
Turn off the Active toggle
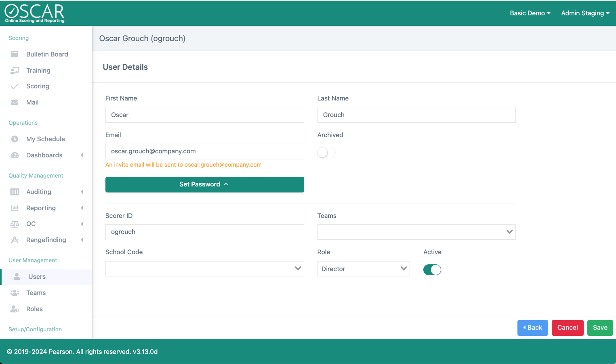[432, 270]
